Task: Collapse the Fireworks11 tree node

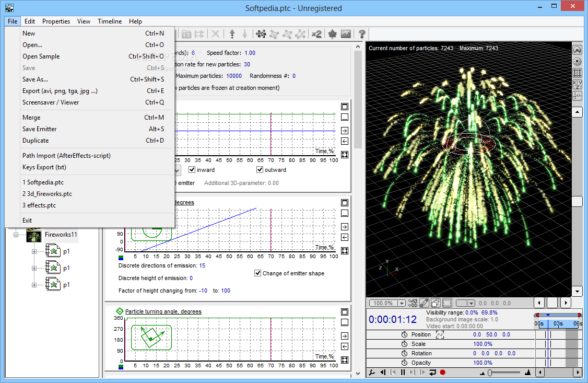Action: (x=16, y=235)
